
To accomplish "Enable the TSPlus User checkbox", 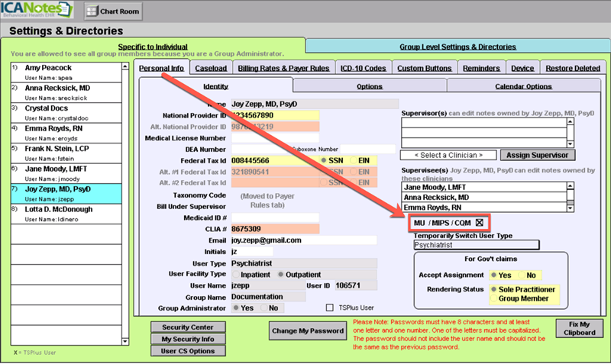I will click(x=330, y=308).
